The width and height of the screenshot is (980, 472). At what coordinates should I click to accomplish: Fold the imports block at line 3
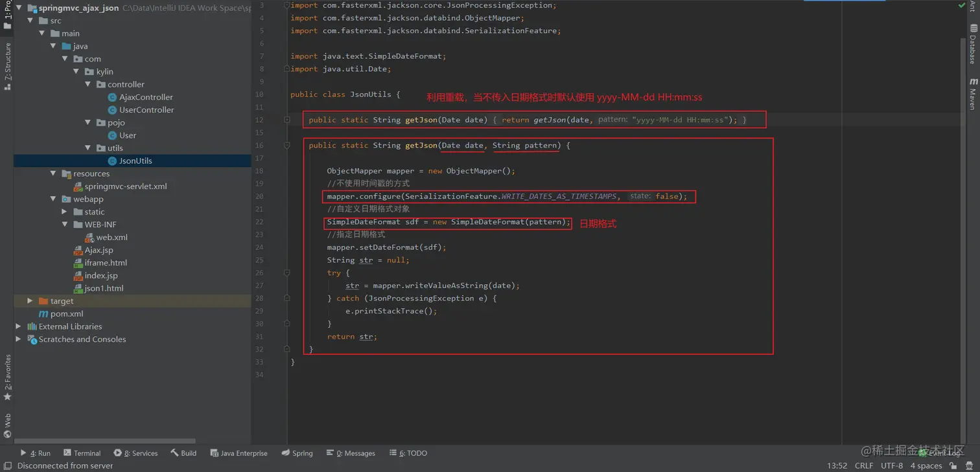287,5
